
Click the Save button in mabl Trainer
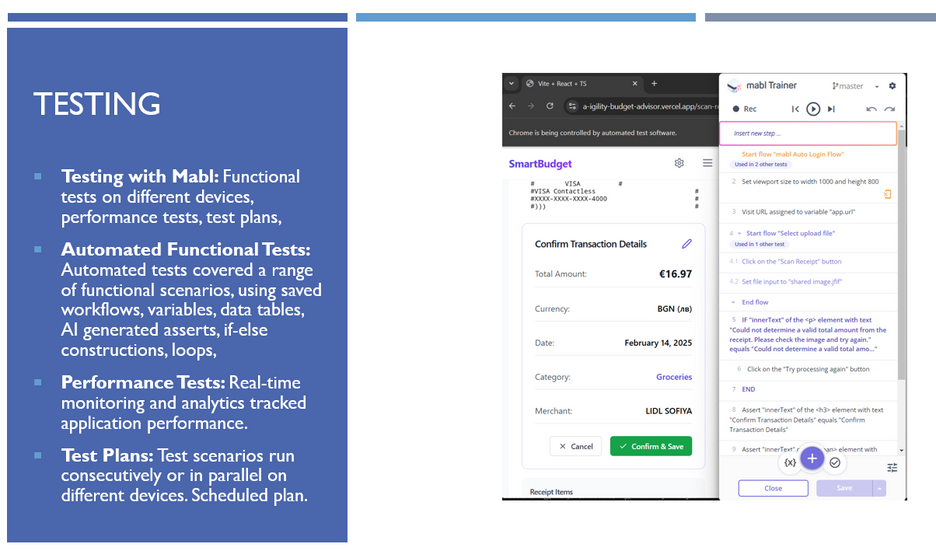tap(844, 488)
